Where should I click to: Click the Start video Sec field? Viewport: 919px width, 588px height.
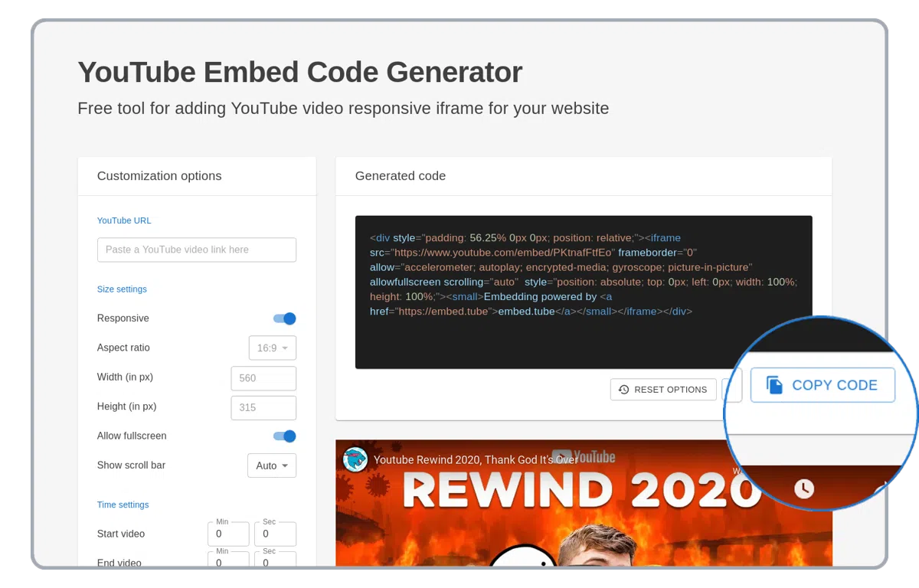click(x=275, y=534)
